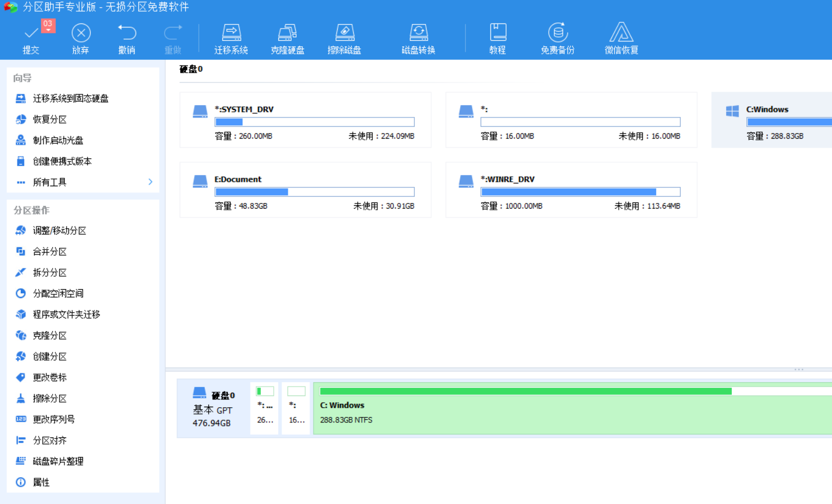Select the small 16... partition block in disk map
Image resolution: width=832 pixels, height=504 pixels.
296,408
